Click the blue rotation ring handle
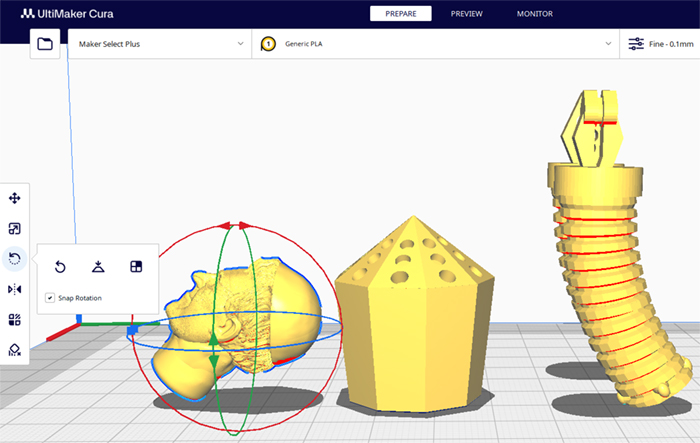The width and height of the screenshot is (700, 443). [133, 330]
